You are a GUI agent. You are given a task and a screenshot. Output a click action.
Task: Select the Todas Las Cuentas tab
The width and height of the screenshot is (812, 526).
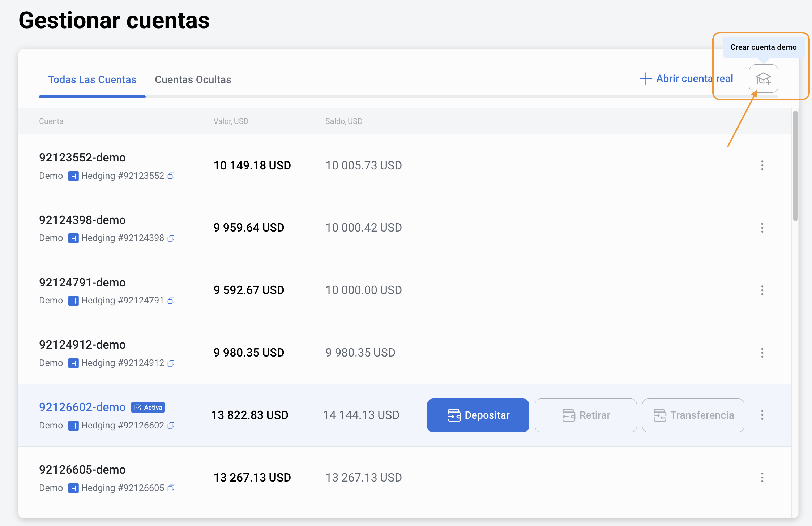pyautogui.click(x=92, y=79)
